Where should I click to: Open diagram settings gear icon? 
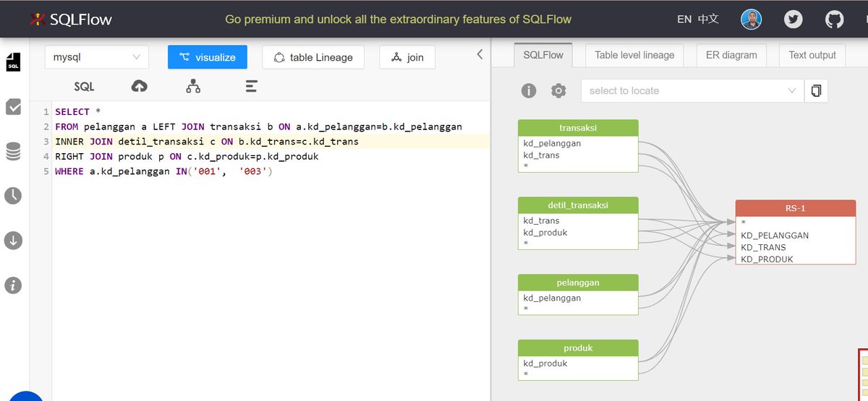click(x=558, y=90)
